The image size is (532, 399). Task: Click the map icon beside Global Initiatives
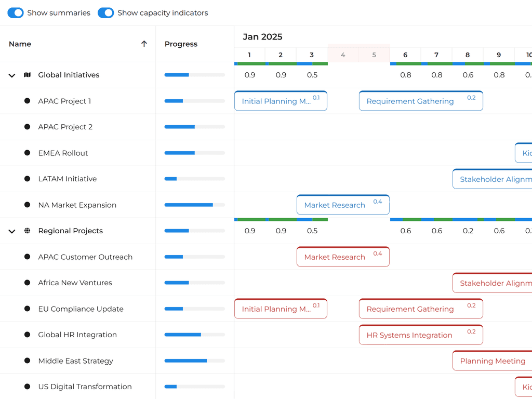28,75
